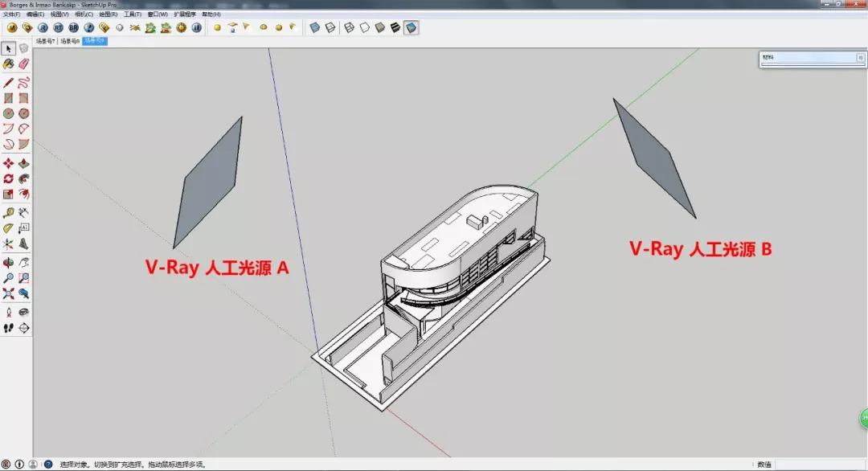Click the Zoom Extents tool
Image resolution: width=868 pixels, height=471 pixels.
(x=8, y=293)
